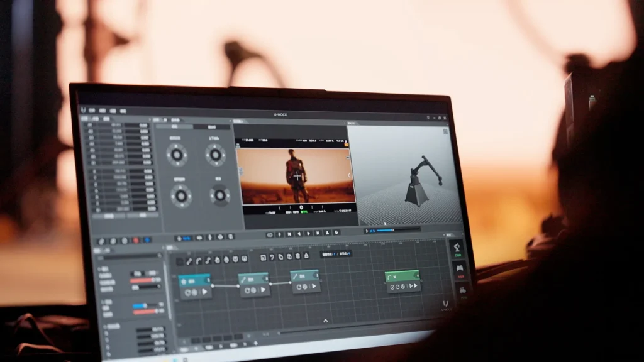The image size is (644, 362).
Task: Click the refresh icon on the first teal node
Action: click(187, 293)
